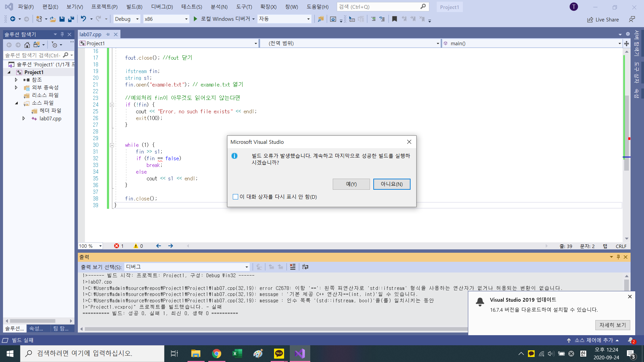
Task: Click the uncomment selected lines icon
Action: tap(382, 19)
